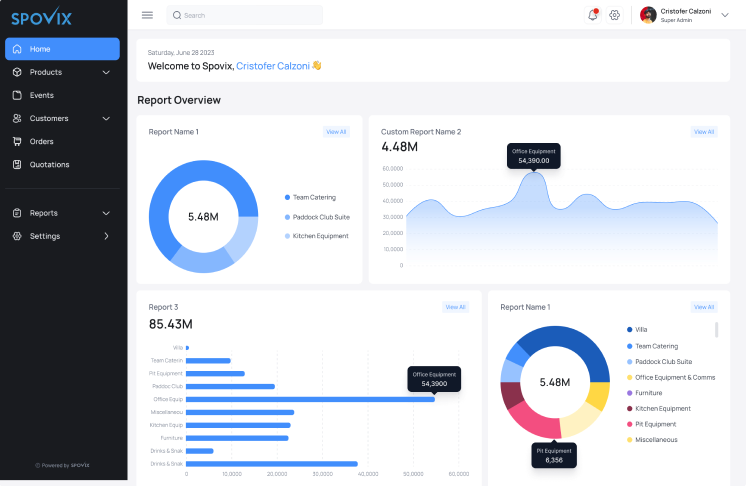Click the Events calendar icon in sidebar
The image size is (746, 486).
(18, 95)
